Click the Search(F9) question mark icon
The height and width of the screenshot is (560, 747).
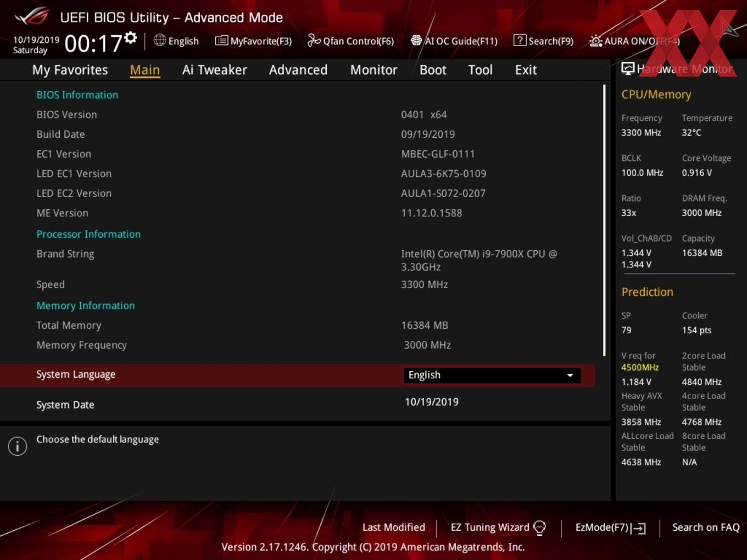520,40
